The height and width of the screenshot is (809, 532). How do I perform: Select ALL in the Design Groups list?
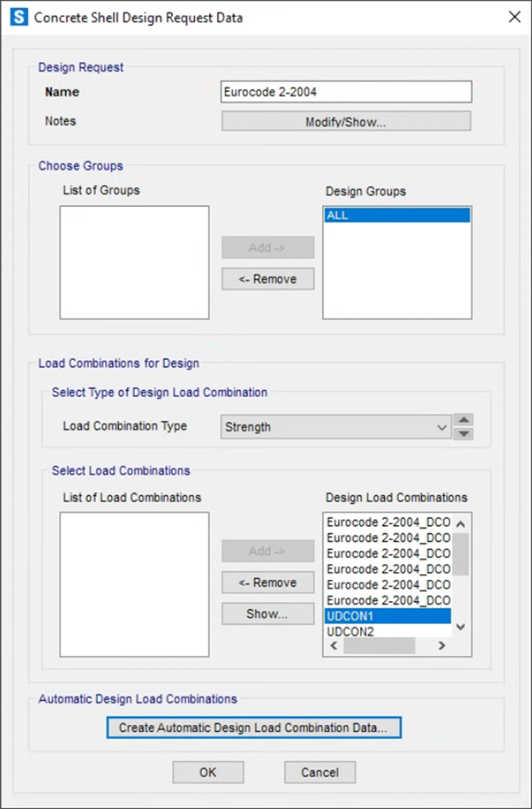396,216
